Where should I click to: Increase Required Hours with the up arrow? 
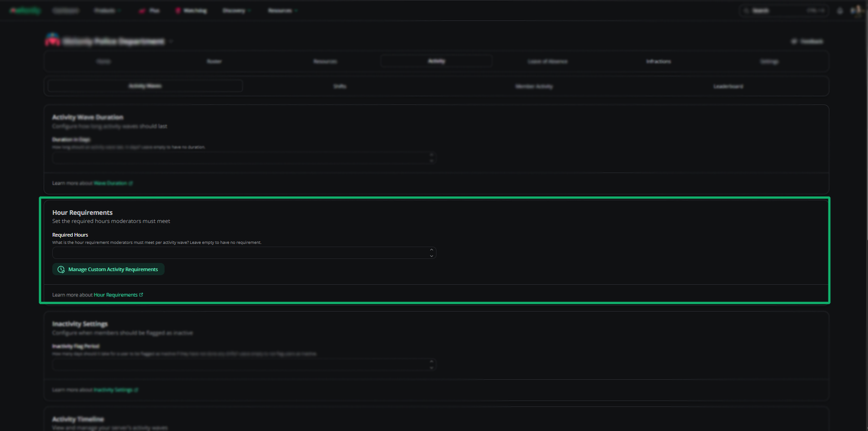coord(431,249)
